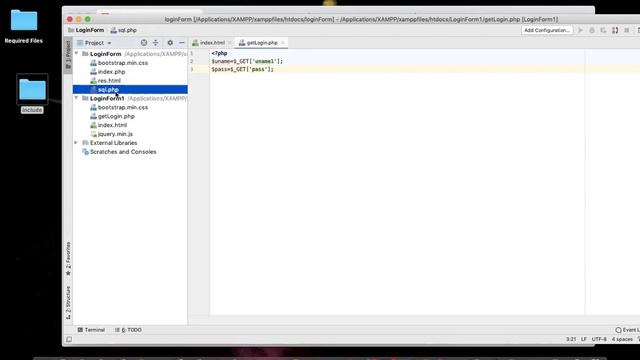Click the tool window toggle in status bar corner
The width and height of the screenshot is (640, 360).
[69, 339]
